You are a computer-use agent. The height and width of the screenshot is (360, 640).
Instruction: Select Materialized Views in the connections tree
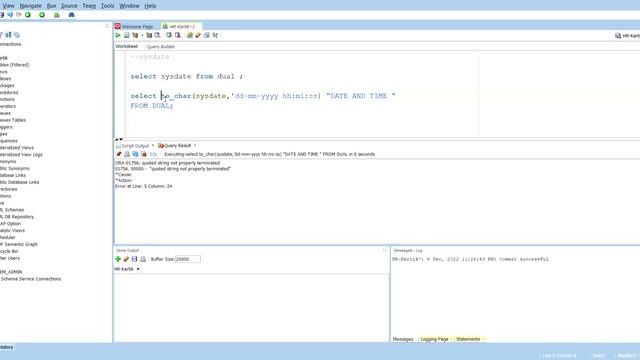tap(17, 148)
